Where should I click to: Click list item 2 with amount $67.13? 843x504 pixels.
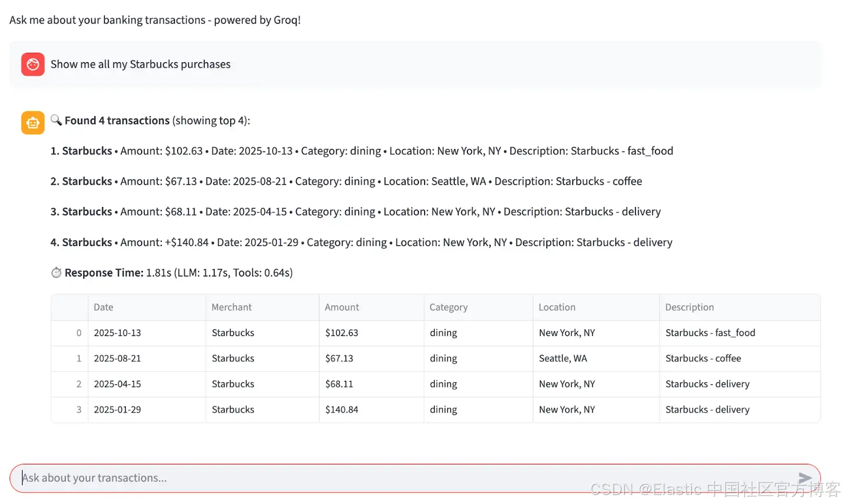pos(346,182)
